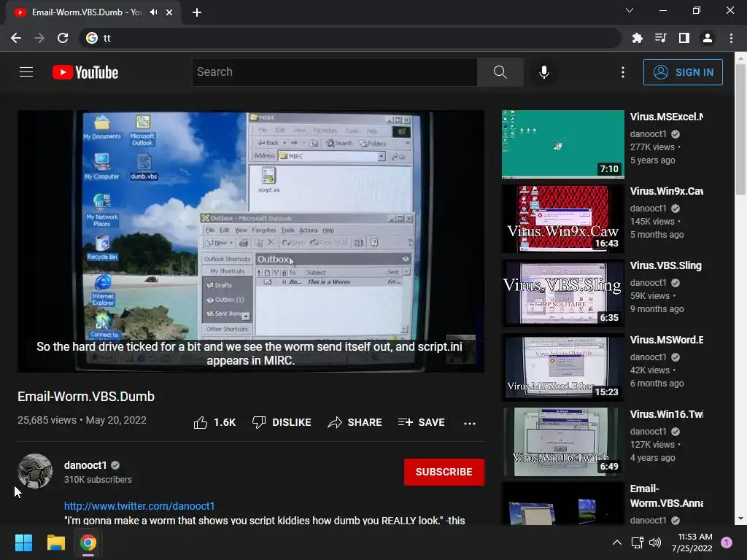Screen dimensions: 747x560
Task: Open Virus.MSExcel thumbnail with 7:10 duration
Action: [x=562, y=144]
